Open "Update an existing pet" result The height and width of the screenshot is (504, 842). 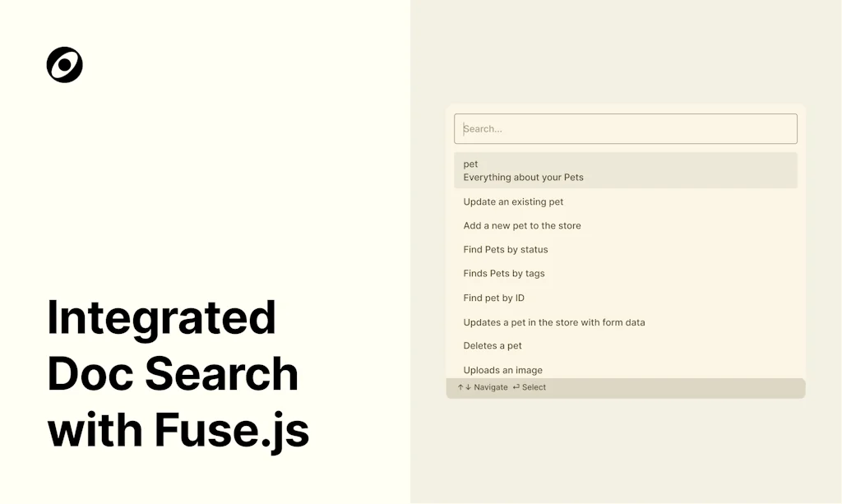pyautogui.click(x=513, y=201)
